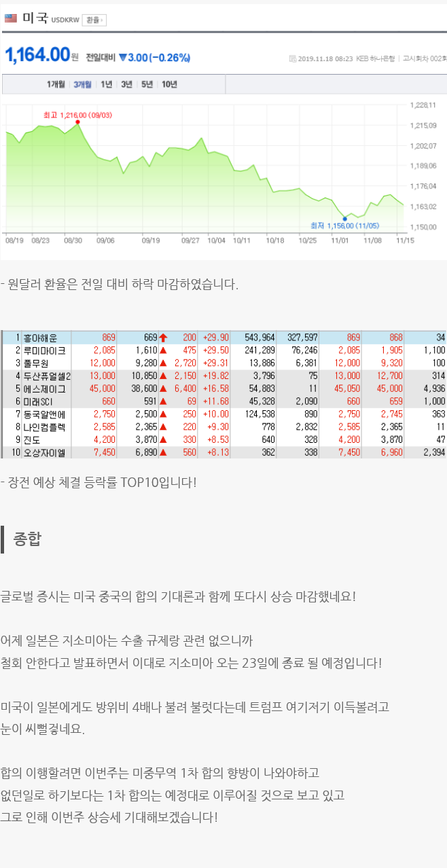
Task: Click the red triangle in the 에스제이그 row
Action: (163, 388)
